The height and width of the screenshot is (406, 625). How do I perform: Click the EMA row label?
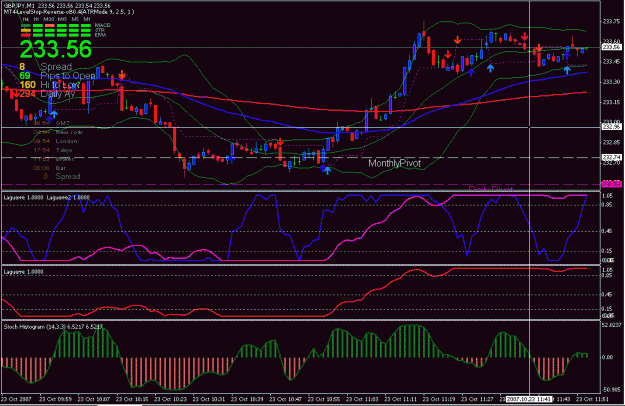100,35
